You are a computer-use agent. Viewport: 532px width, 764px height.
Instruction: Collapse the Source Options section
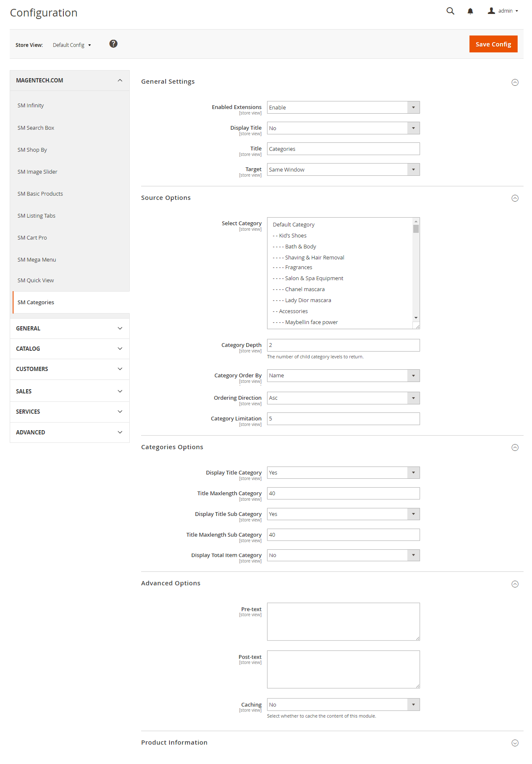[x=515, y=198]
